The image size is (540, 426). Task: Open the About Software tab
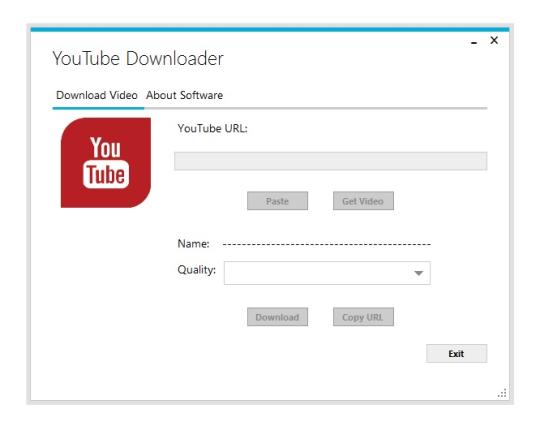(x=184, y=95)
